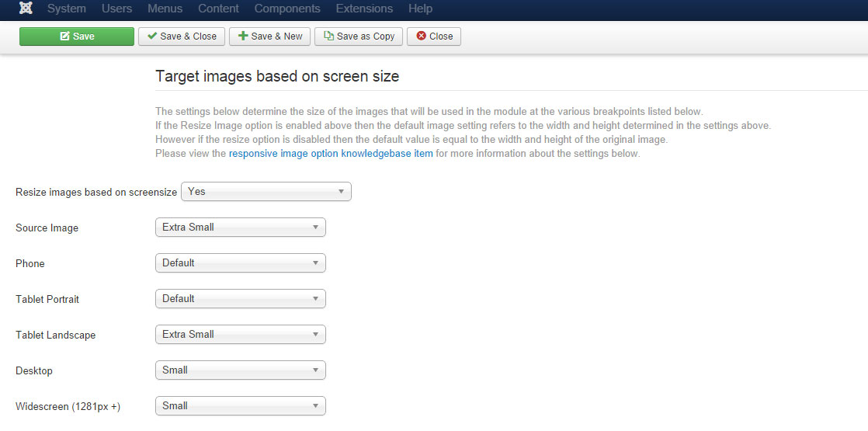Click the Save as Copy button
This screenshot has height=431, width=868.
click(x=359, y=36)
